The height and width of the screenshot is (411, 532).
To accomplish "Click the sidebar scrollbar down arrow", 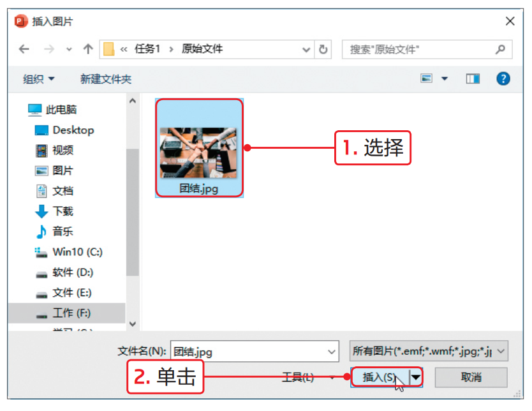I will pos(133,324).
